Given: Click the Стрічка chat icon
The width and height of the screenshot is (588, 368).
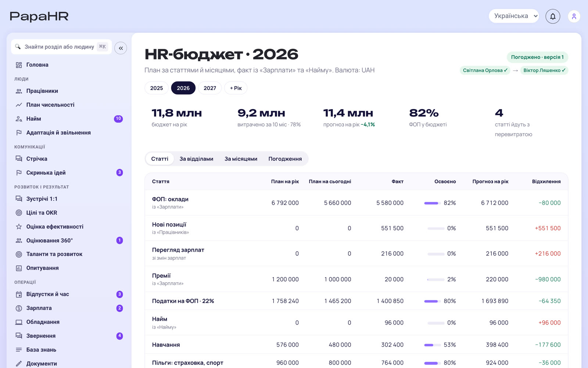Looking at the screenshot, I should [19, 159].
